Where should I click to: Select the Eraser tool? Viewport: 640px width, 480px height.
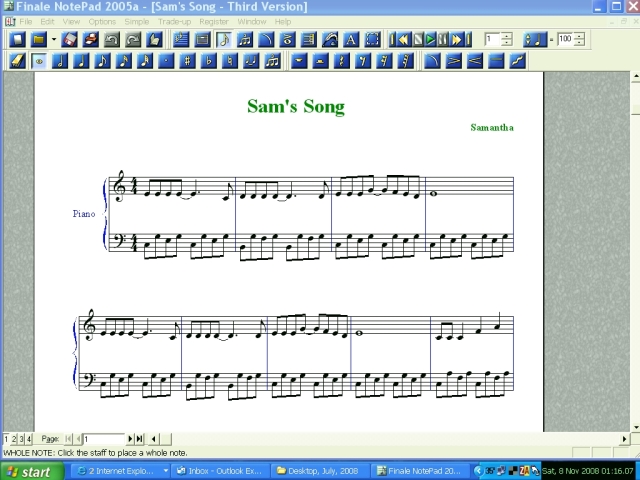click(x=17, y=61)
